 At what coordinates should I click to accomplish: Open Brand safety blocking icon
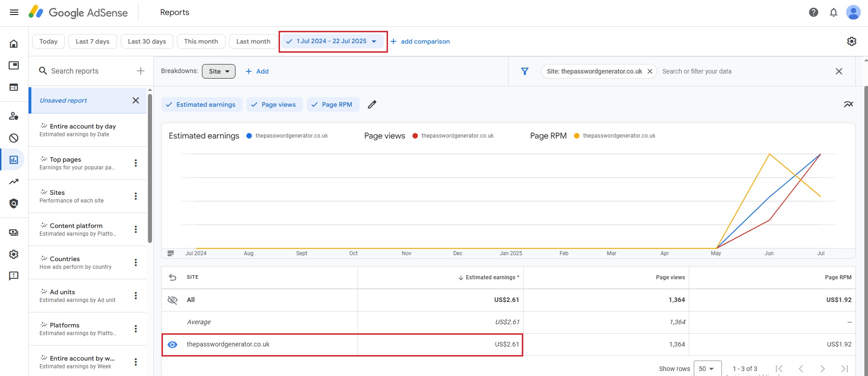coord(14,138)
